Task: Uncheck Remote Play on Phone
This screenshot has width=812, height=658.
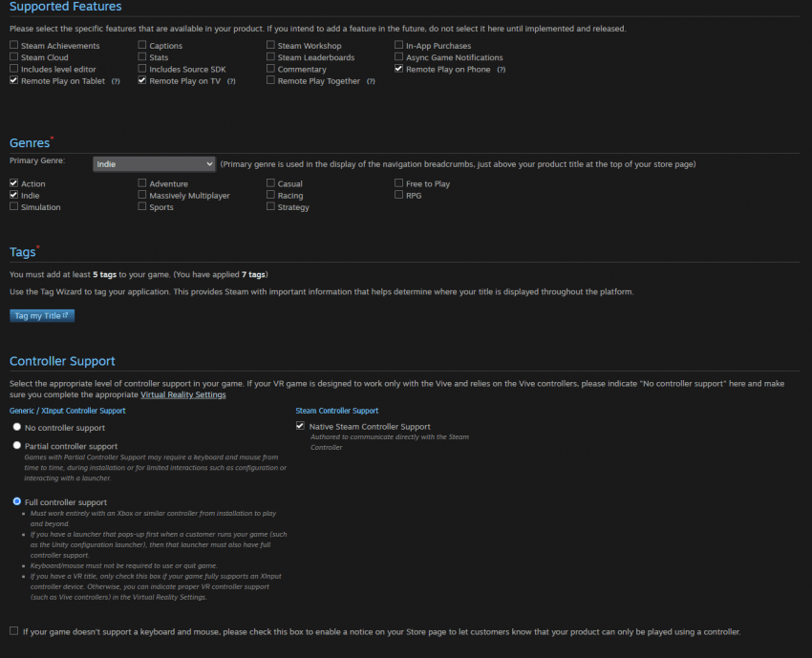Action: [x=398, y=69]
